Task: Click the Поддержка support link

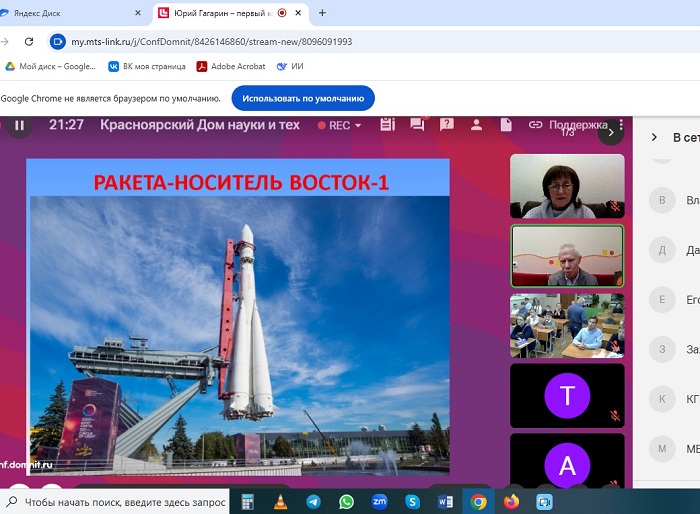Action: click(x=569, y=125)
